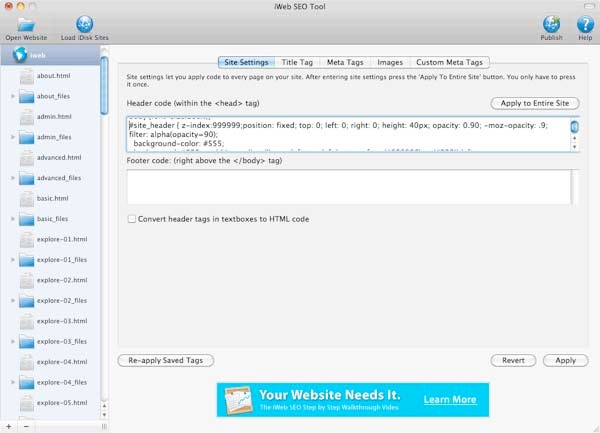Expand the explore-04_files folder
Image resolution: width=600 pixels, height=433 pixels.
(x=13, y=383)
